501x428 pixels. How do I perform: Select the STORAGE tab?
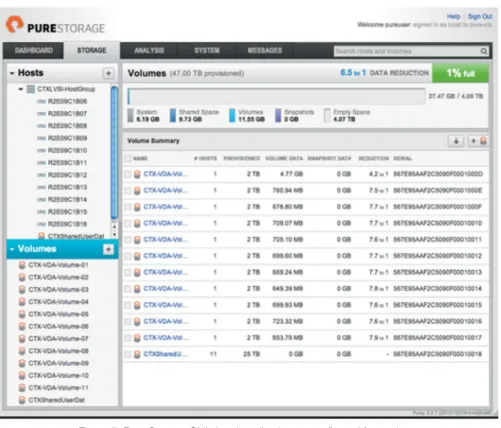[x=92, y=50]
